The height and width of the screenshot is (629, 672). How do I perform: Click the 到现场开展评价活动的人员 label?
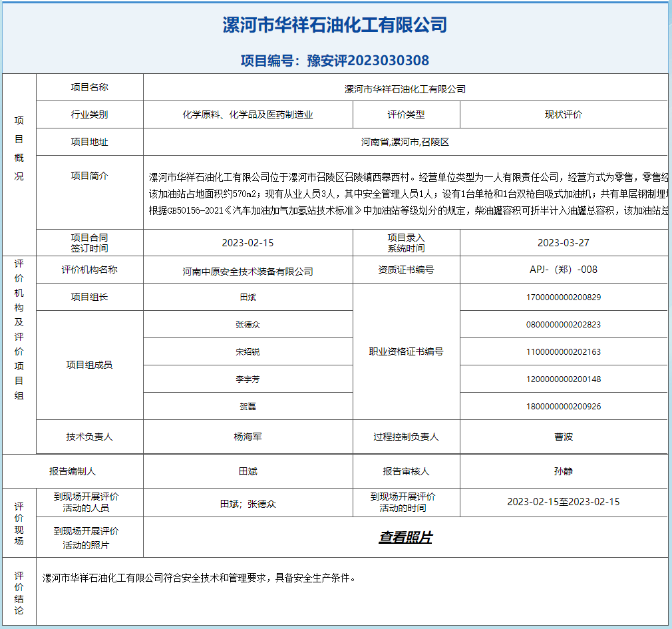[86, 502]
